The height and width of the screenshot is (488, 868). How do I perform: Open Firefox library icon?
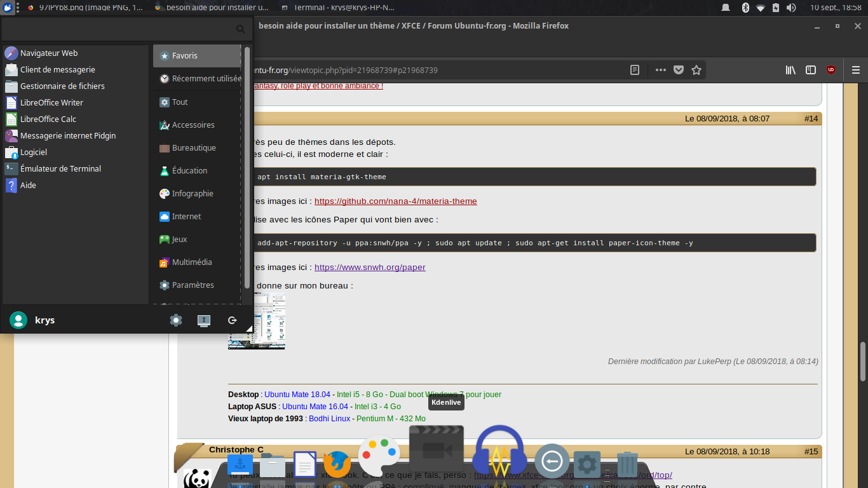790,70
